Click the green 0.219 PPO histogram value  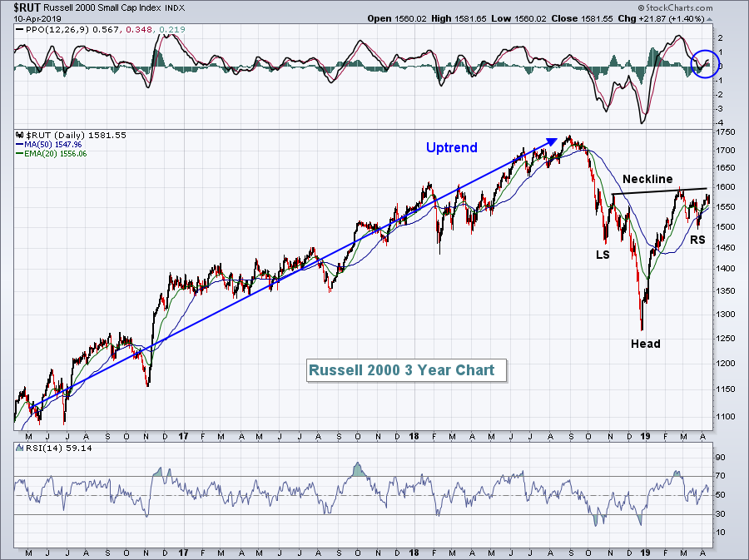coord(172,30)
